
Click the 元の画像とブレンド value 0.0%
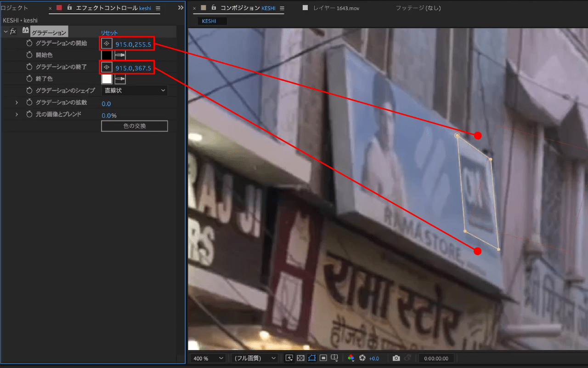[109, 116]
